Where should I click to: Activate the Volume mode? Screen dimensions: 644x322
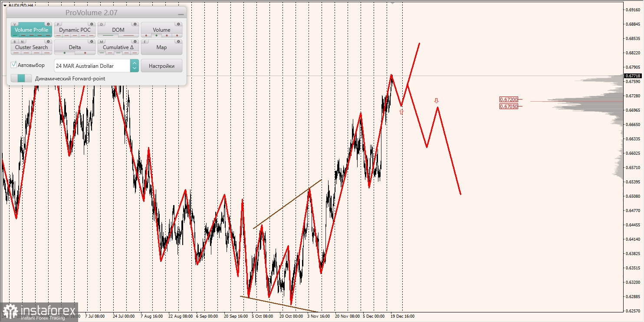point(161,30)
